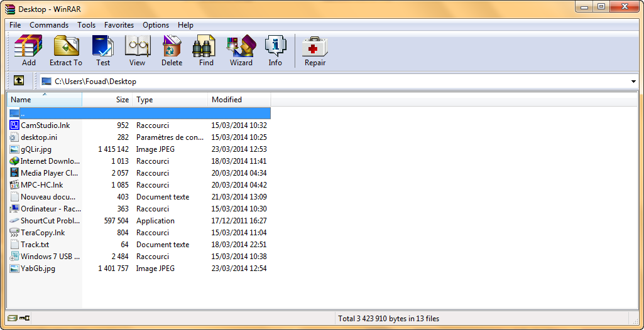Viewport: 644px width, 330px height.
Task: Select the gQLir.jpg image icon
Action: click(x=14, y=149)
